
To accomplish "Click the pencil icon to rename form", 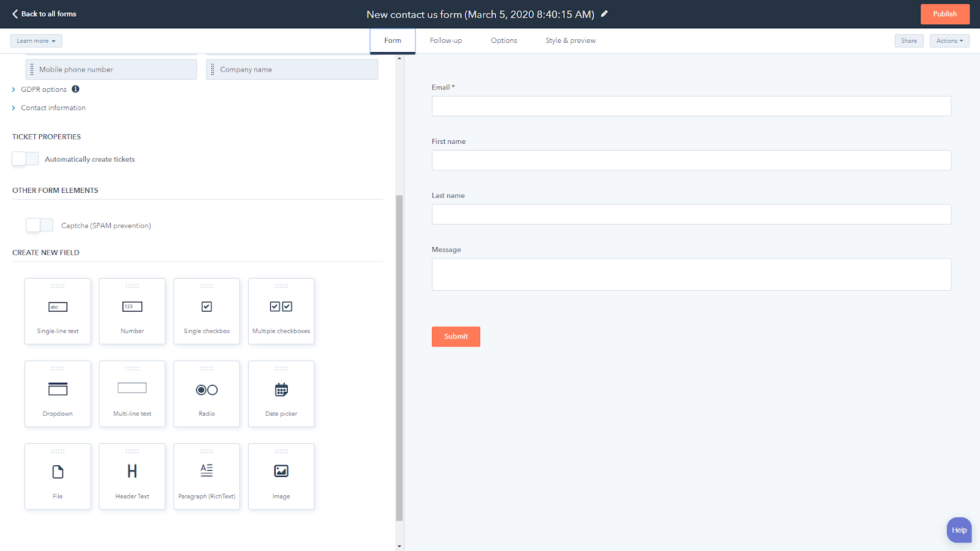I will coord(605,14).
